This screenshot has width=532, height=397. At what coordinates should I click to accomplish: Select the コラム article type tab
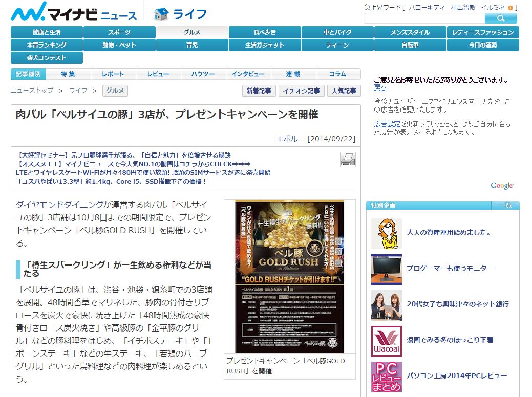tap(338, 74)
